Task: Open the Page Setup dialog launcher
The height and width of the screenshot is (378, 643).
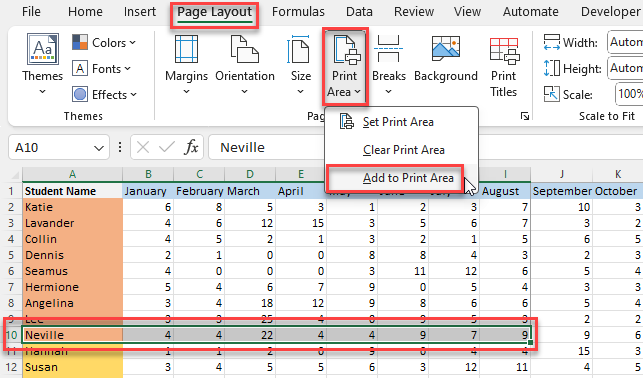Action: tap(524, 116)
